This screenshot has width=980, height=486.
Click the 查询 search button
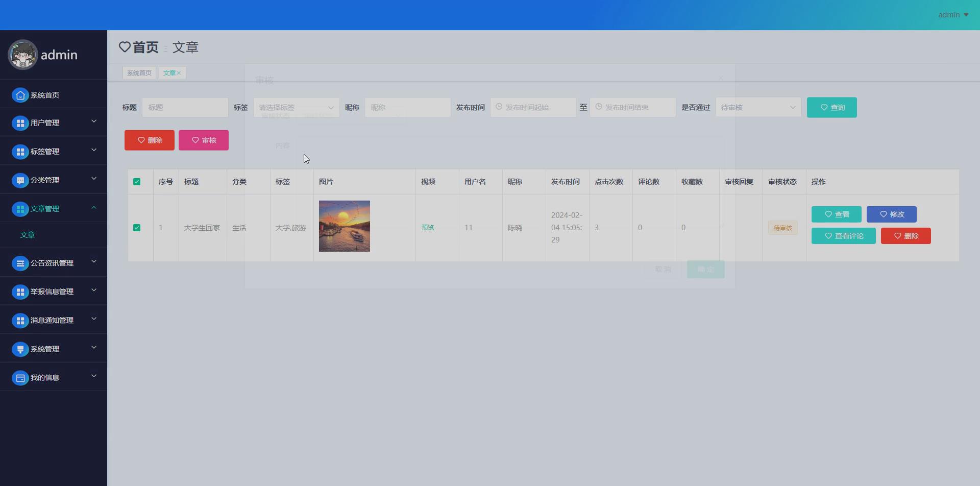tap(831, 107)
